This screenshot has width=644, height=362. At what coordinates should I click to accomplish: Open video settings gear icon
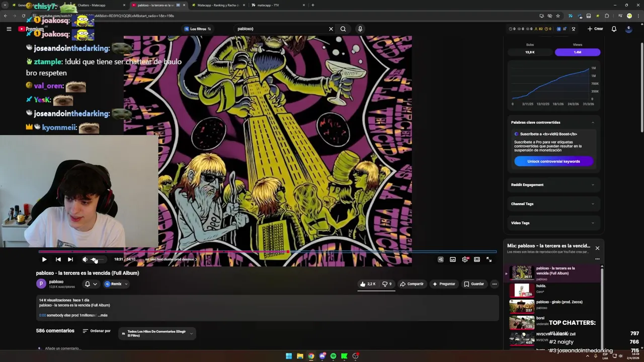coord(465,259)
